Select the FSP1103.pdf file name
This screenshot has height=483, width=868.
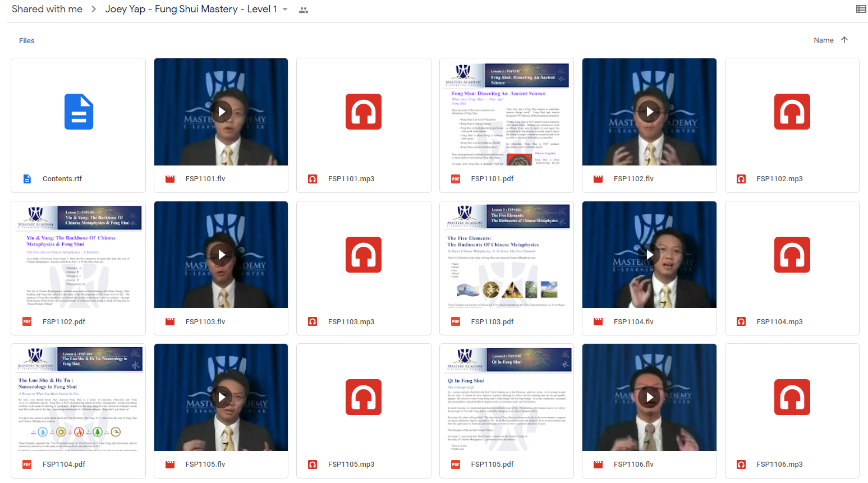coord(493,322)
